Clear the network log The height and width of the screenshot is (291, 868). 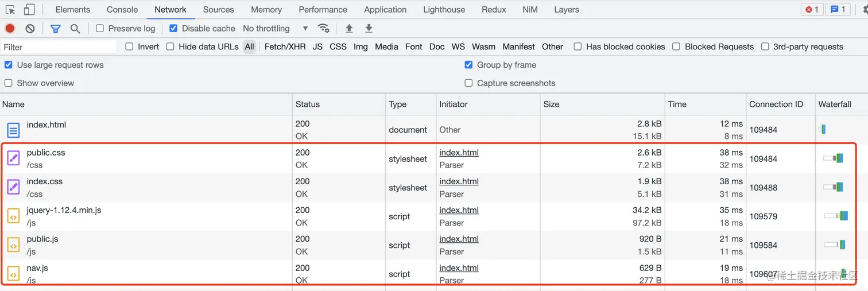click(30, 28)
